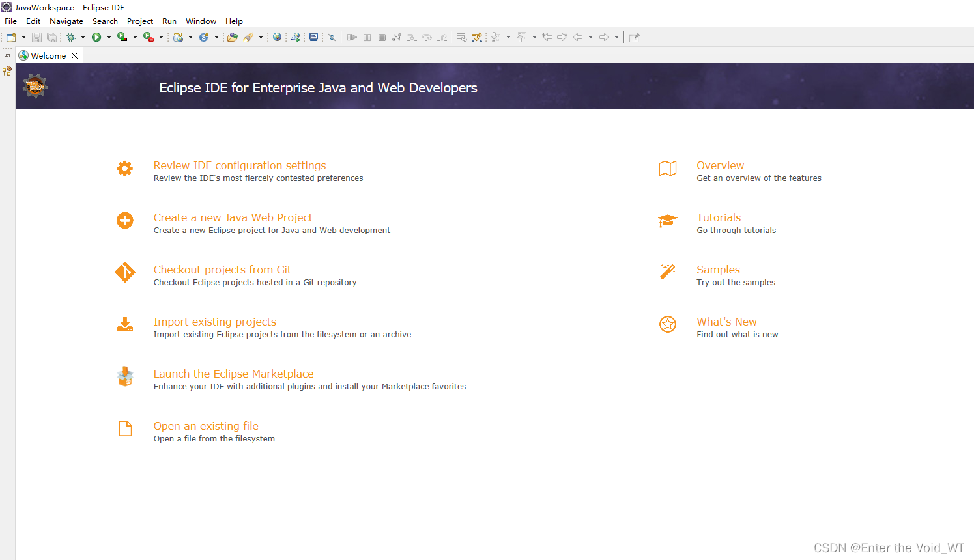This screenshot has width=974, height=560.
Task: Click the Terminate stop icon
Action: pyautogui.click(x=382, y=37)
